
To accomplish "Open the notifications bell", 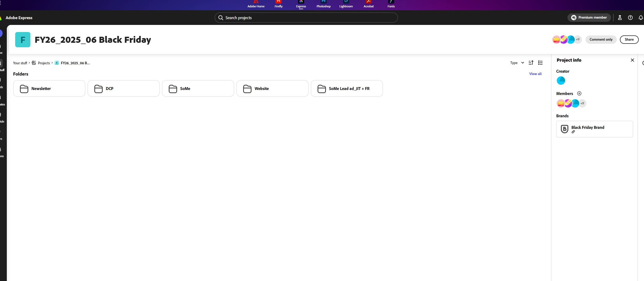I will (x=641, y=18).
